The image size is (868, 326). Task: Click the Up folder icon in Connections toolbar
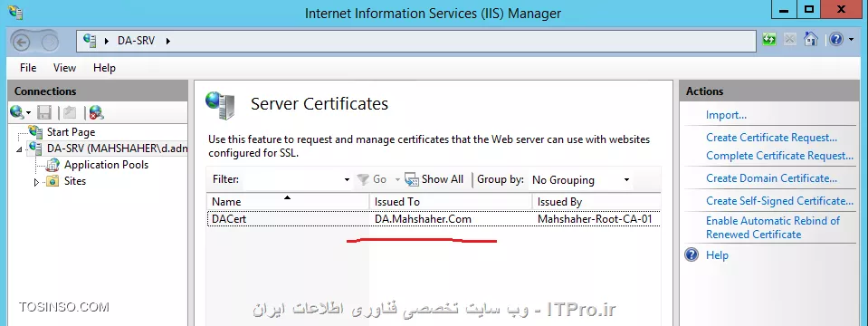69,113
